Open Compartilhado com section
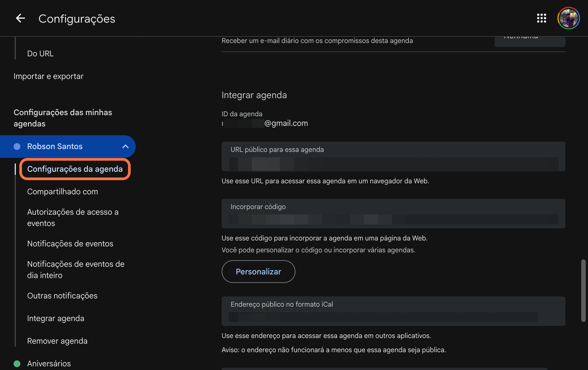588x370 pixels. pyautogui.click(x=62, y=192)
